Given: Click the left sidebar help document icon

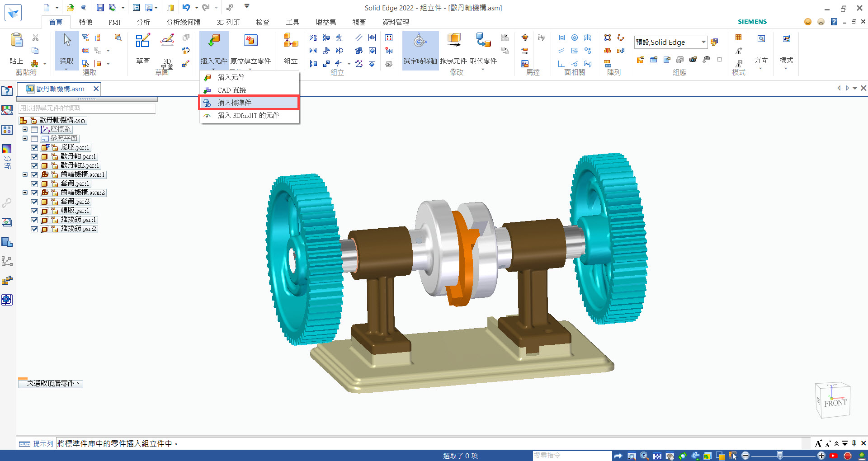Looking at the screenshot, I should pos(7,91).
